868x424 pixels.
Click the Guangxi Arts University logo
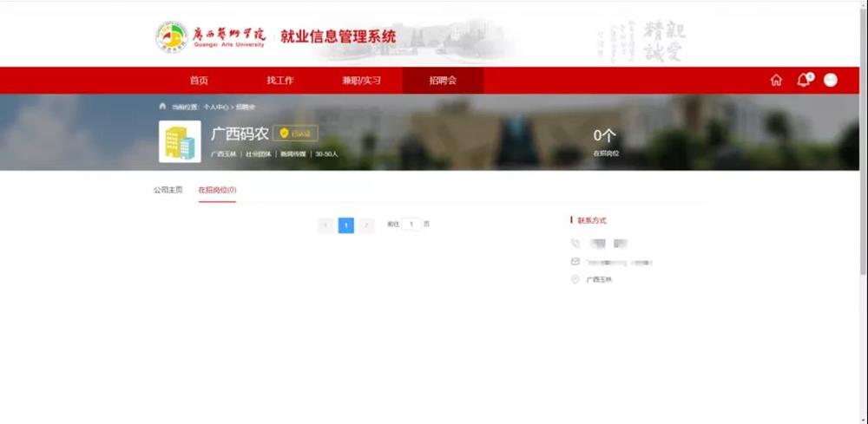[x=172, y=37]
